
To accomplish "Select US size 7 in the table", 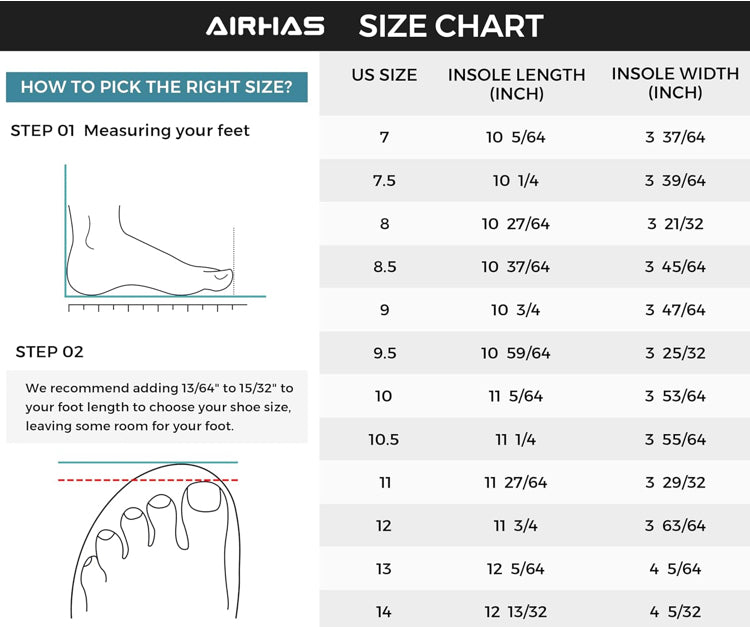I will coord(384,137).
